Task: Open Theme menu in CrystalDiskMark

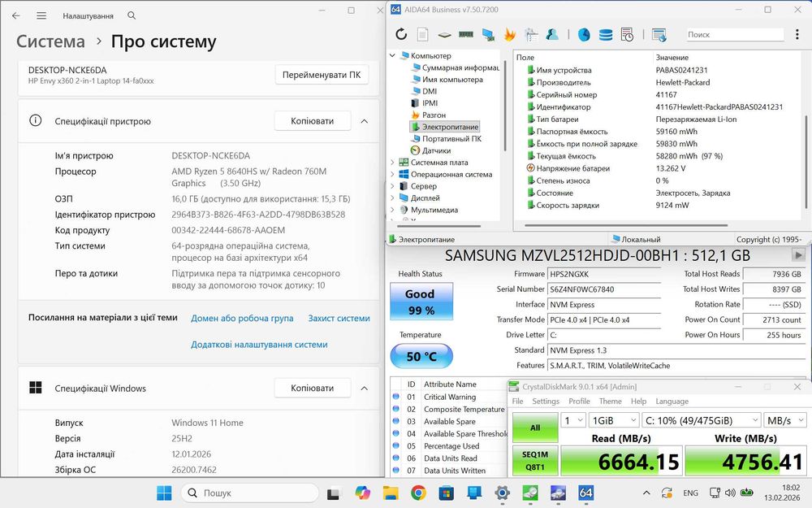Action: (x=610, y=402)
